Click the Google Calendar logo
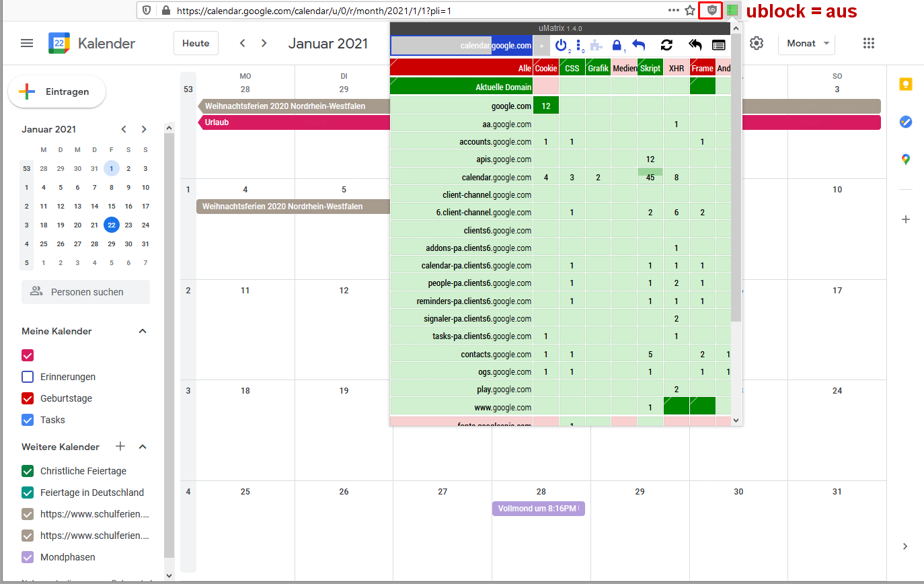924x584 pixels. point(59,43)
